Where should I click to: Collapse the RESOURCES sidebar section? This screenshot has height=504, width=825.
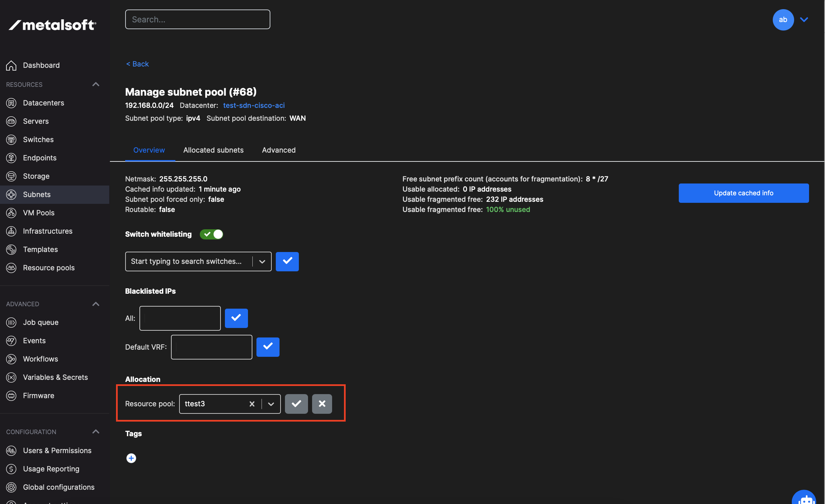tap(96, 84)
